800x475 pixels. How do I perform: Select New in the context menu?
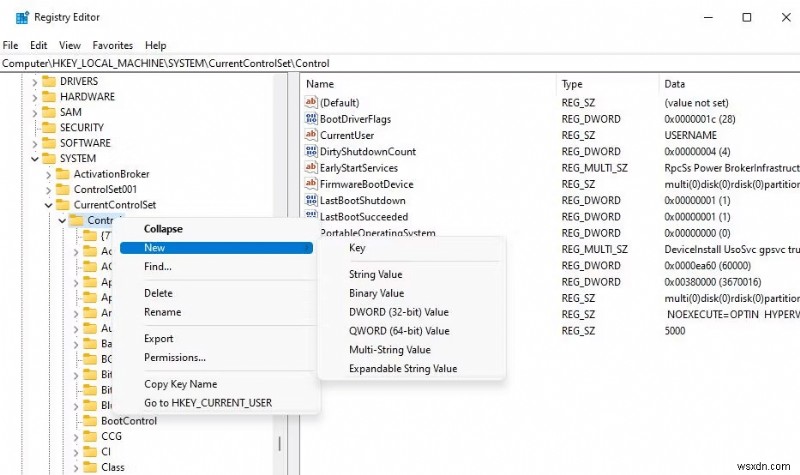point(216,247)
